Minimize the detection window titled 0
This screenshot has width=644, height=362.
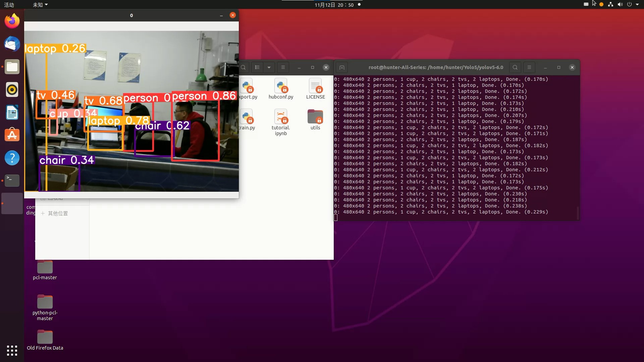click(221, 15)
